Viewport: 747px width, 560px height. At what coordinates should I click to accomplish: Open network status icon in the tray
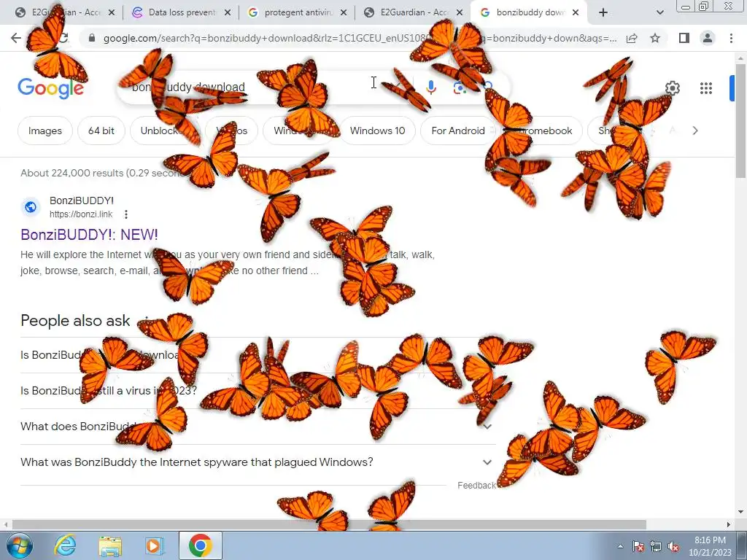(x=656, y=547)
